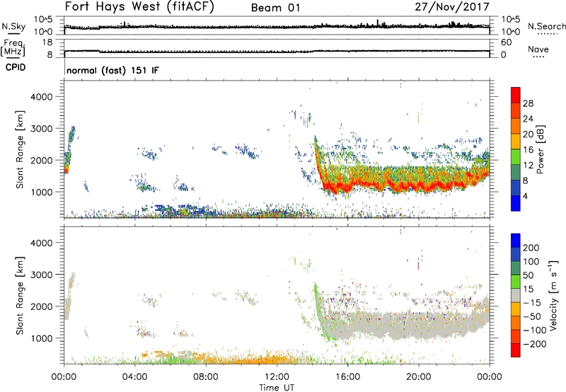Click the bright blue top segment of the velocity colorbar

point(516,241)
